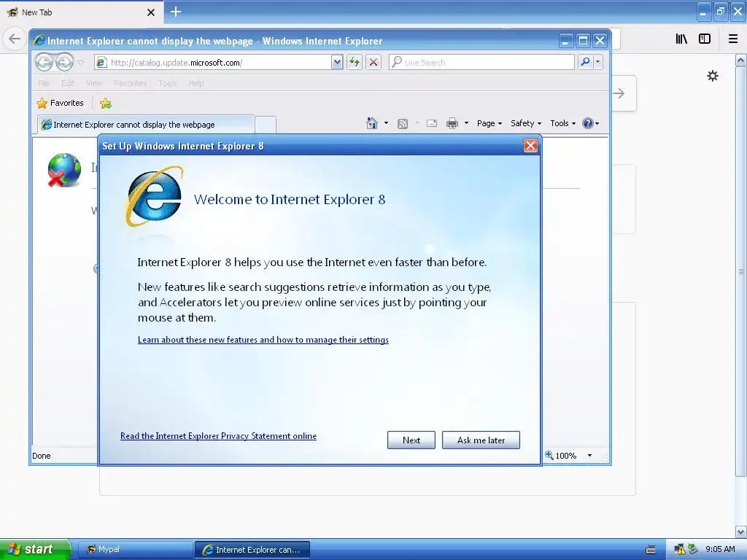Open the File menu in Internet Explorer
This screenshot has height=560, width=747.
[44, 83]
